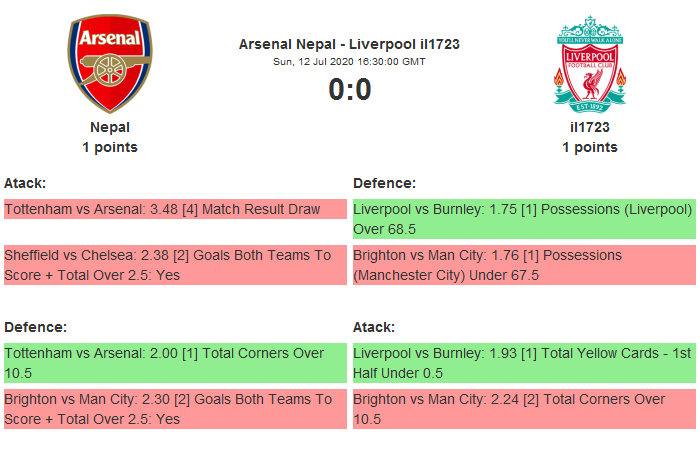Select the 0:0 match score

pos(349,90)
